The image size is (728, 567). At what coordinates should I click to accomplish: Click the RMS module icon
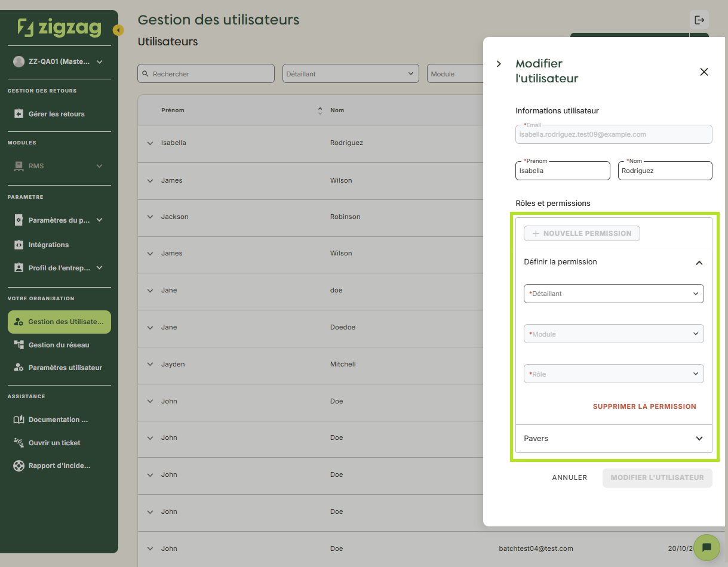pos(19,166)
